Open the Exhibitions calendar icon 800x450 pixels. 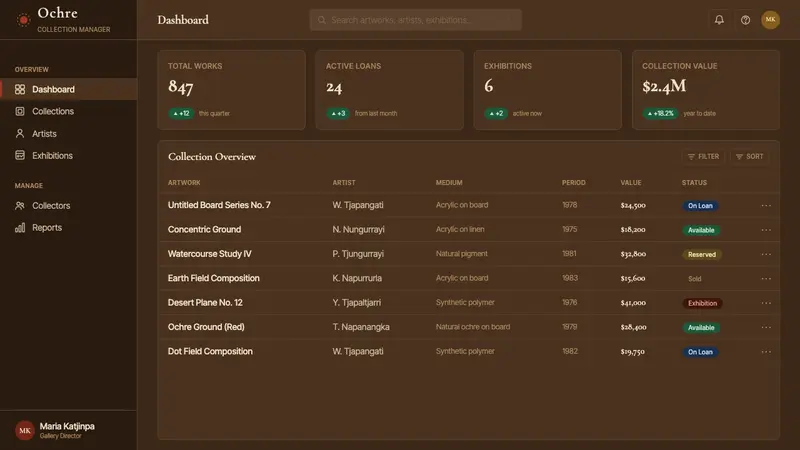pos(20,156)
